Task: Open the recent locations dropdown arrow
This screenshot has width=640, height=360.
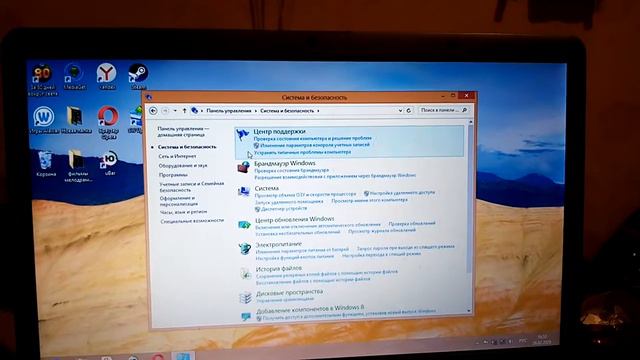Action: [x=175, y=111]
